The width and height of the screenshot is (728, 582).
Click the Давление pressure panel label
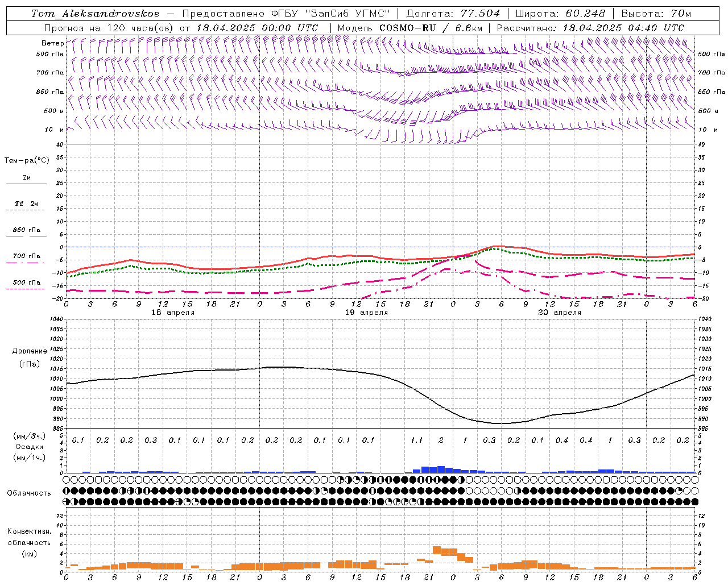30,351
